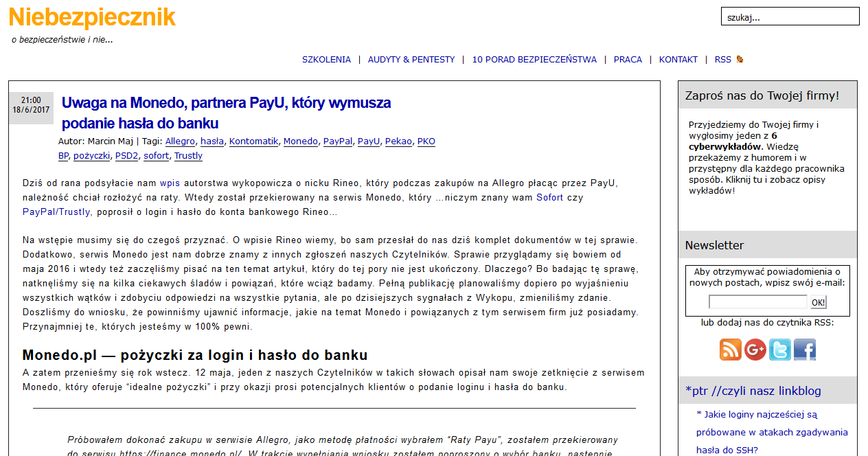This screenshot has width=868, height=456.
Task: Open the KONTAKT menu item
Action: [x=678, y=60]
